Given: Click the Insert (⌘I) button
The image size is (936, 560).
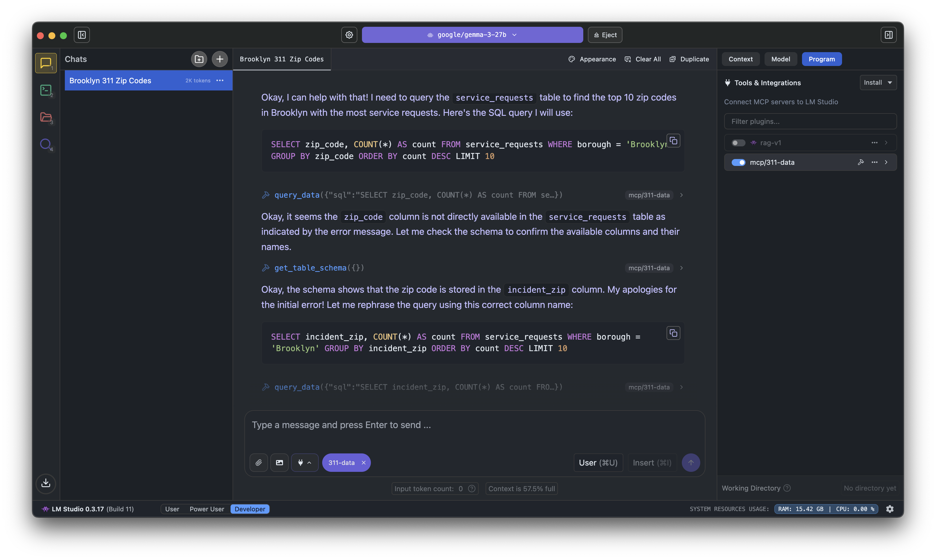Looking at the screenshot, I should pos(652,463).
